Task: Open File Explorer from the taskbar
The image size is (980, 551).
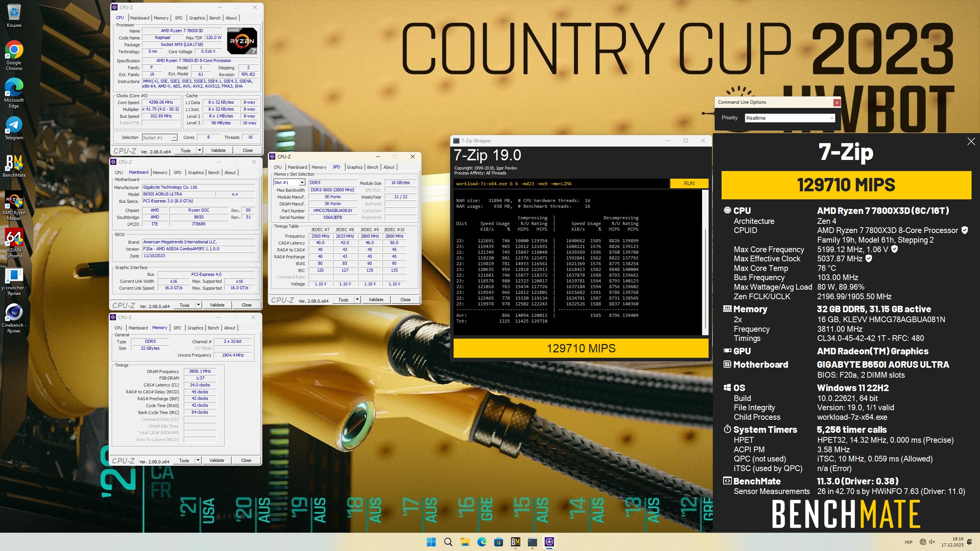Action: (465, 542)
